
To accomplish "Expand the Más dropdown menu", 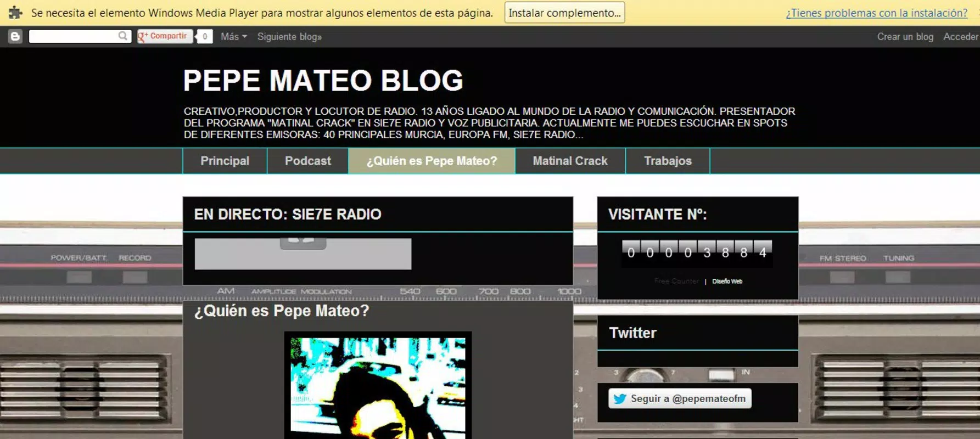I will pos(234,37).
